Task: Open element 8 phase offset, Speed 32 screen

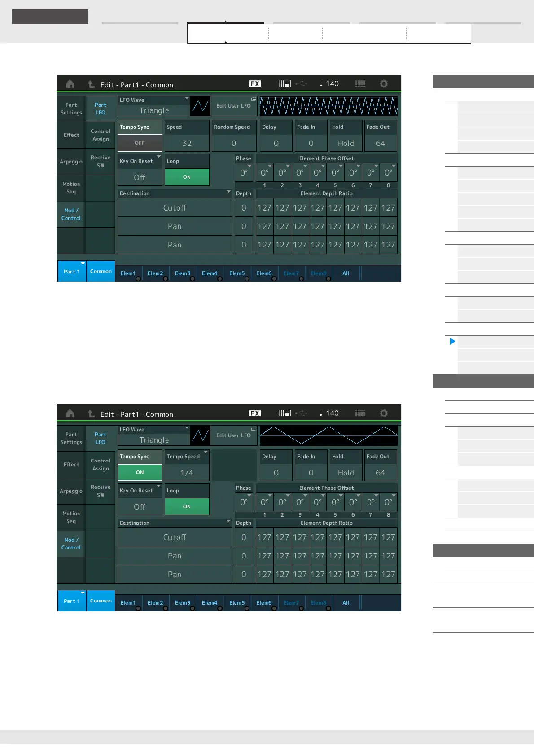Action: click(389, 172)
